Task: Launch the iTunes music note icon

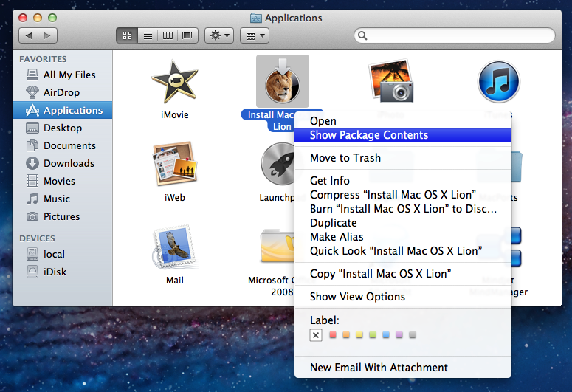Action: coord(499,82)
